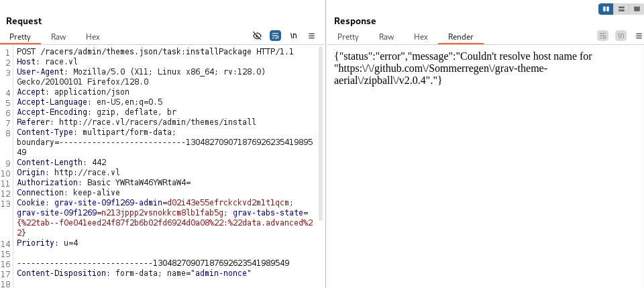Click the Request editor vertical scrollbar
The image size is (644, 288).
point(321,134)
